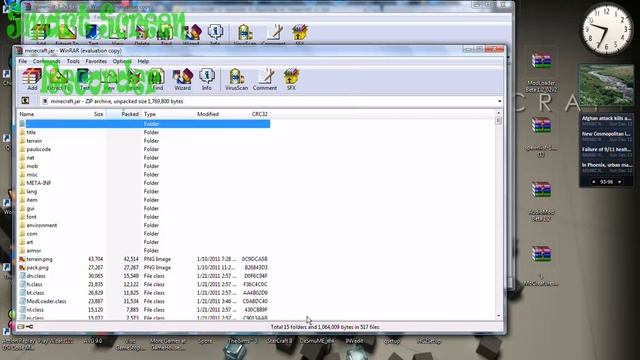
Task: Click the disk icon in the status bar
Action: (x=21, y=327)
